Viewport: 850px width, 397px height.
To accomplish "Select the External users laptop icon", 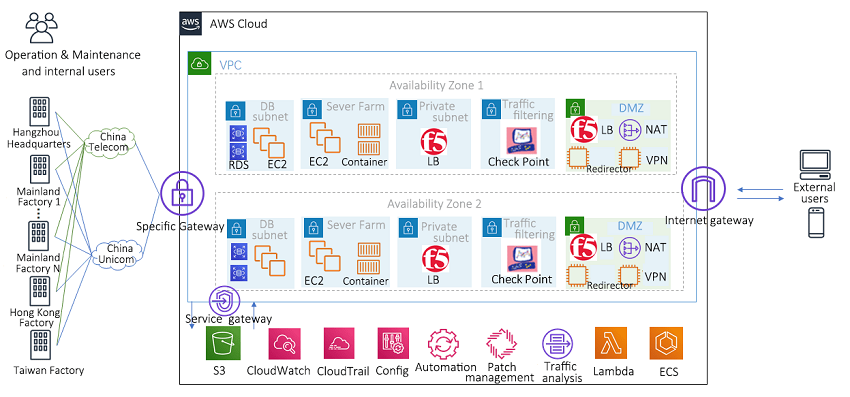I will coord(815,164).
